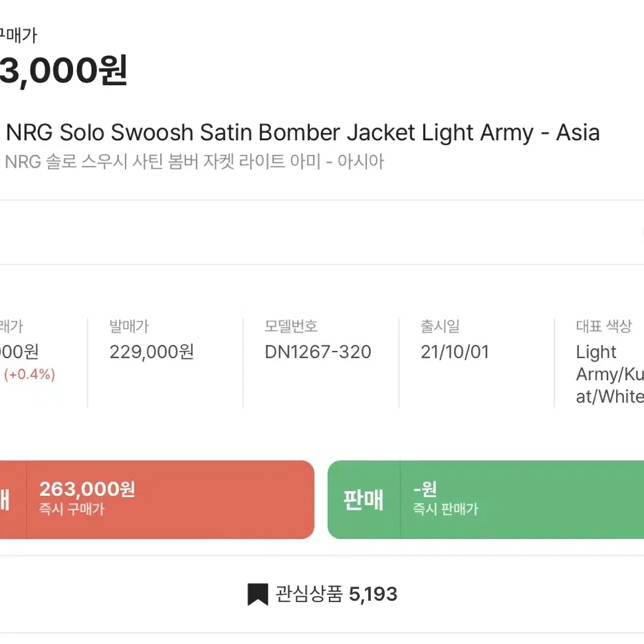Click the 발매가 label
Screen dimensions: 644x644
129,326
